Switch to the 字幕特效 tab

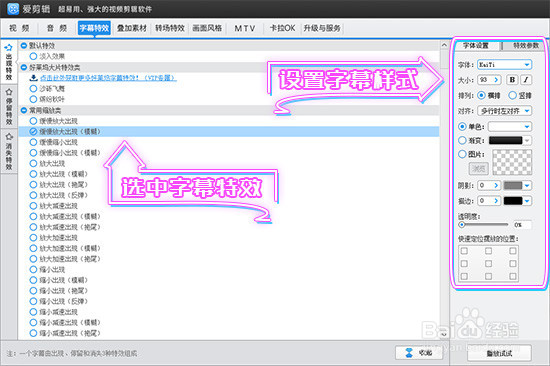94,28
